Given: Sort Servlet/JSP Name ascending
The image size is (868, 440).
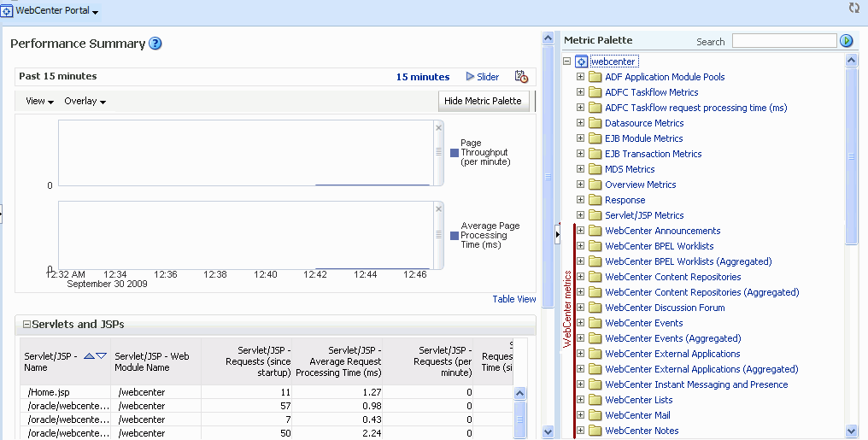Looking at the screenshot, I should [89, 356].
